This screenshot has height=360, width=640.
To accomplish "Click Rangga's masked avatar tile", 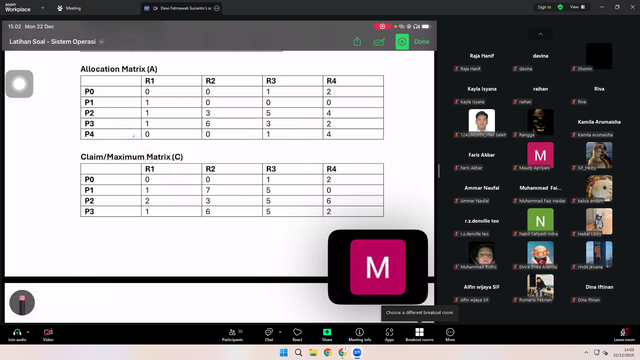I will click(540, 122).
